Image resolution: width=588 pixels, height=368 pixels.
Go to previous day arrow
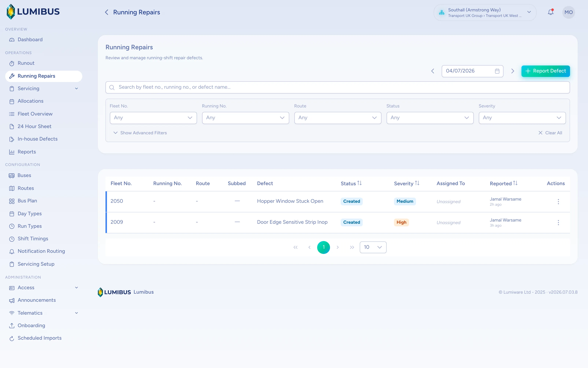tap(433, 71)
